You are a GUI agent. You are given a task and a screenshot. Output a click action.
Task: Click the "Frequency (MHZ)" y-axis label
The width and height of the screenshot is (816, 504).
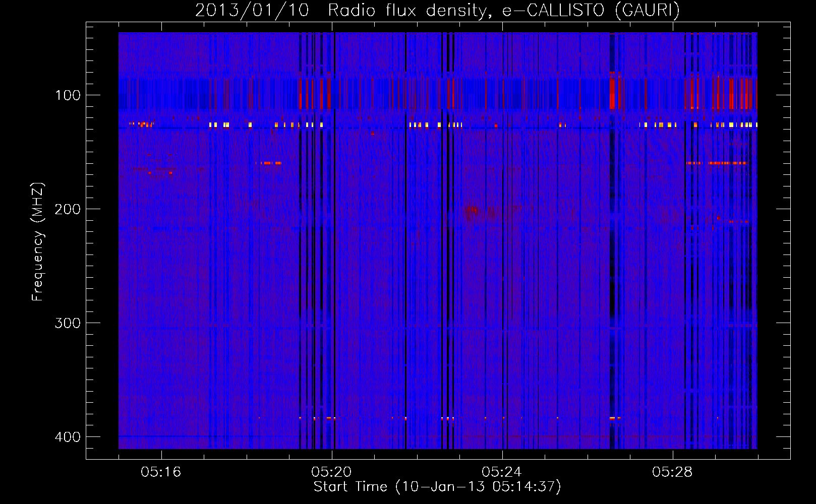click(38, 242)
